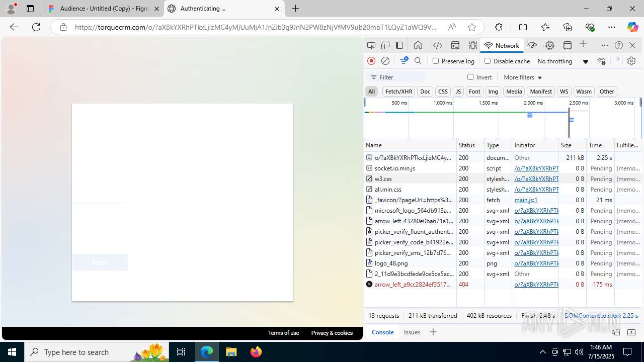The image size is (644, 362).
Task: Select the failed arrow_left 404 request row
Action: point(503,284)
